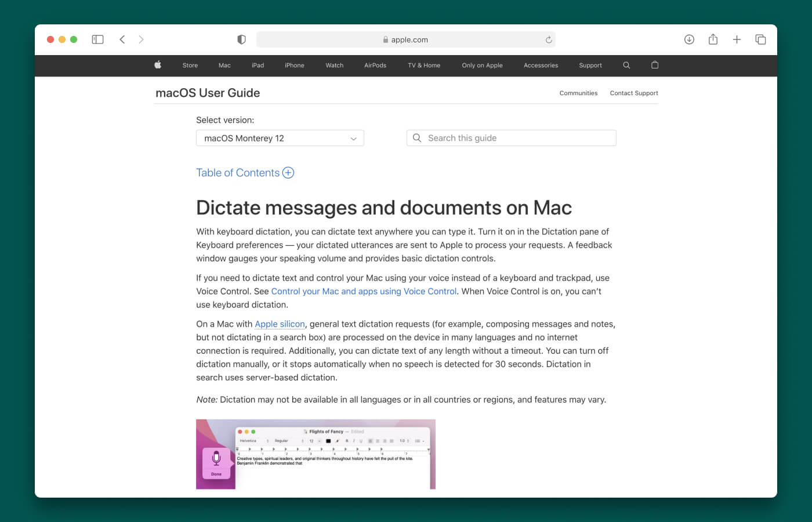
Task: Open a new tab with the plus icon
Action: [x=737, y=39]
